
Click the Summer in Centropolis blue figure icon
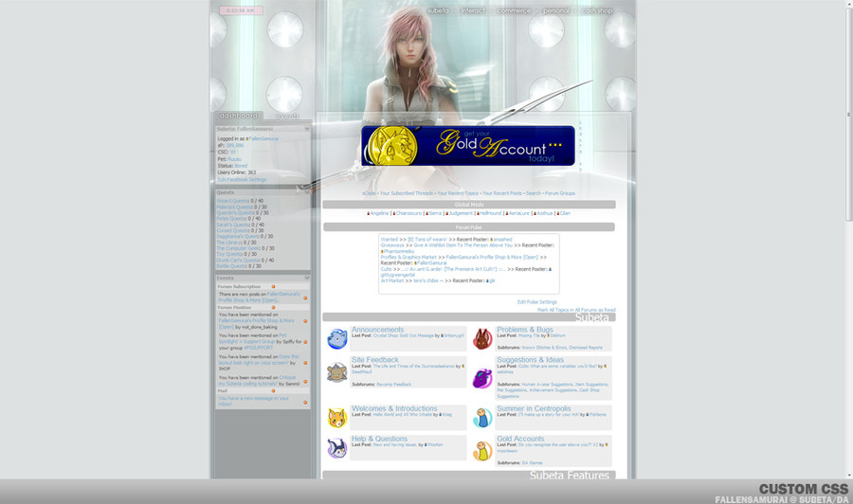482,418
